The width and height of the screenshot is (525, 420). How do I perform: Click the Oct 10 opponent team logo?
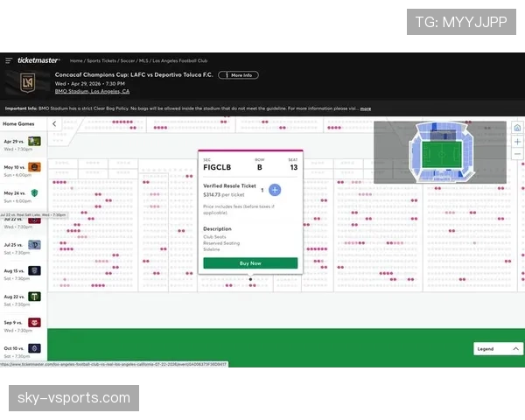pos(34,348)
